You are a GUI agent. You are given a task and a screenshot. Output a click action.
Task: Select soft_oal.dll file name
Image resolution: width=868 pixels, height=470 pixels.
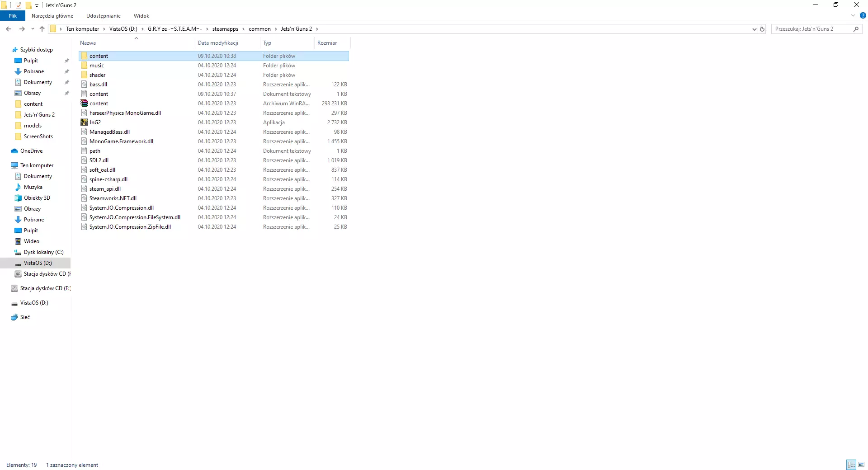point(102,170)
